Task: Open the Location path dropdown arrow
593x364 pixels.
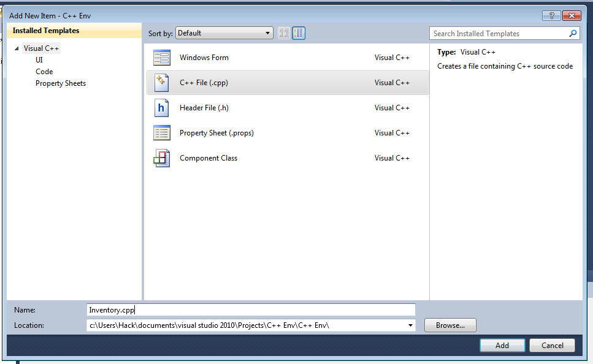Action: click(410, 325)
